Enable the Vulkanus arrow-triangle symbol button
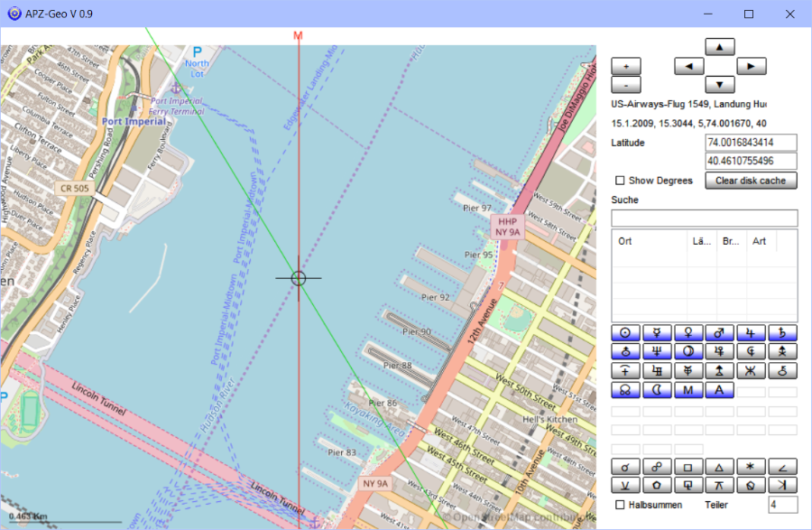Image resolution: width=812 pixels, height=530 pixels. (719, 371)
